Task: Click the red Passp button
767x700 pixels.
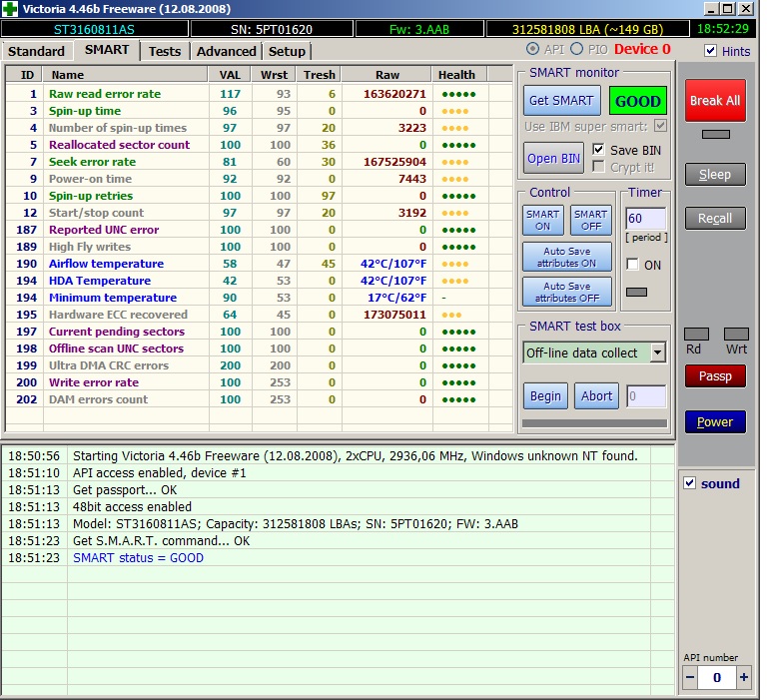Action: click(x=714, y=376)
